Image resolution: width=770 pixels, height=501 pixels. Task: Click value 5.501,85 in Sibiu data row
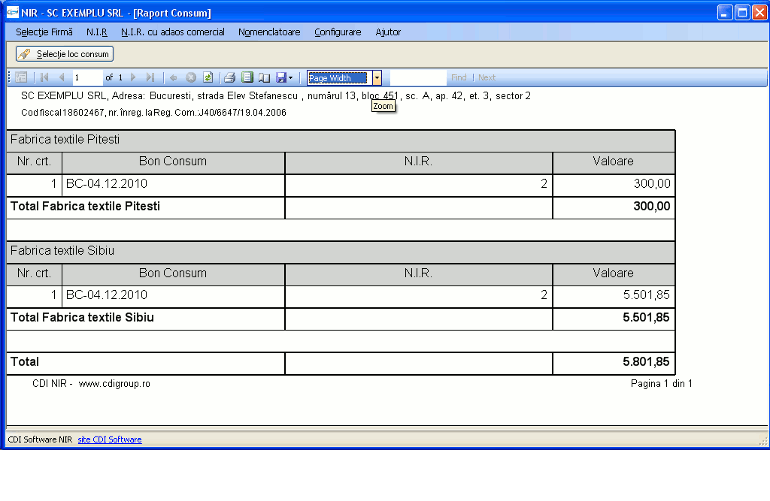(x=646, y=295)
